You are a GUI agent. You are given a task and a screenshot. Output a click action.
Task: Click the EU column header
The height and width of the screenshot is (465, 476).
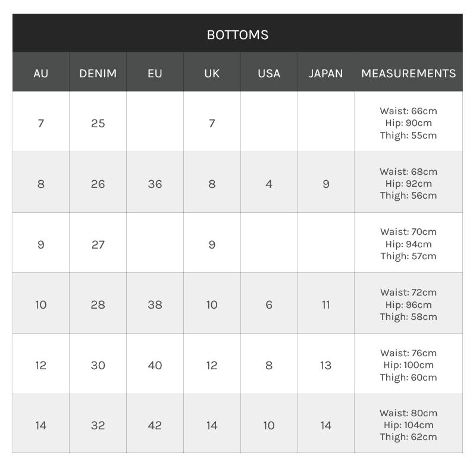pos(155,73)
